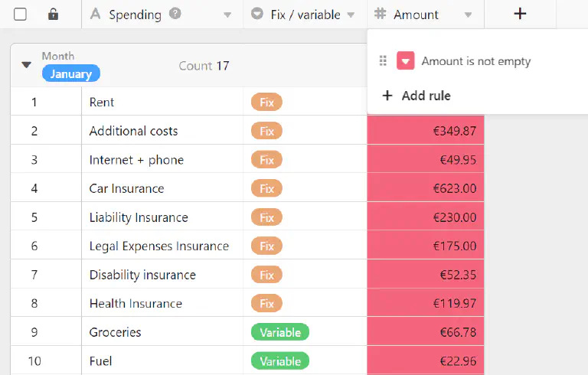Click the Amount column number type icon

click(x=381, y=15)
